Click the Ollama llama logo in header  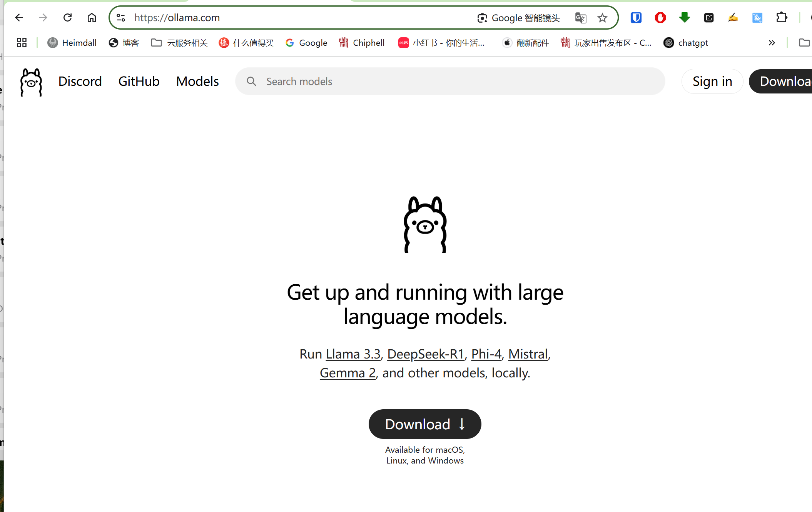click(31, 82)
